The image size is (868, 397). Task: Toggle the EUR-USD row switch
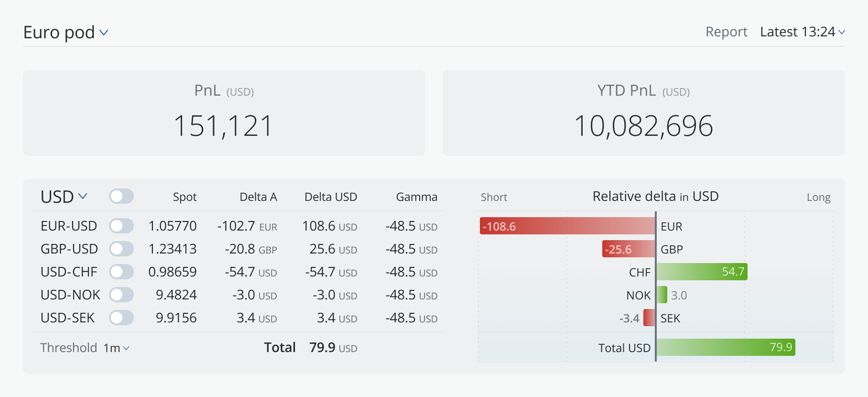pos(121,226)
